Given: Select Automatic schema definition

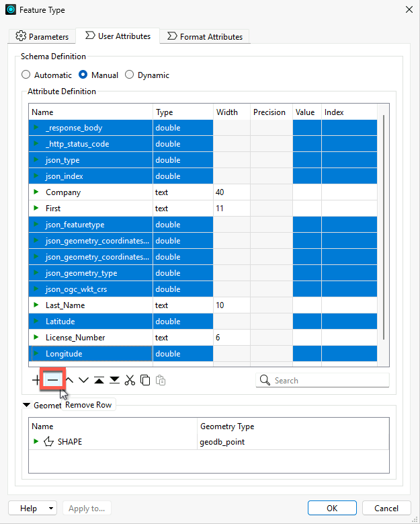Looking at the screenshot, I should pyautogui.click(x=26, y=75).
